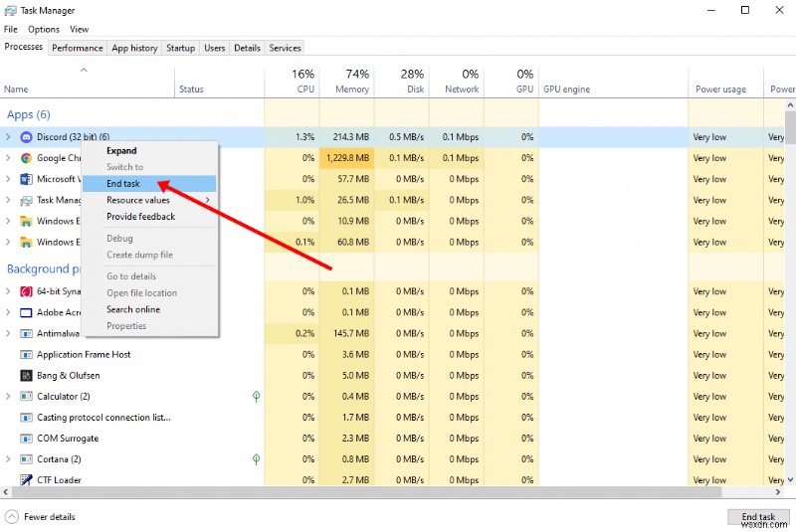This screenshot has width=796, height=532.
Task: Click the CTF Loader pen icon
Action: click(26, 479)
